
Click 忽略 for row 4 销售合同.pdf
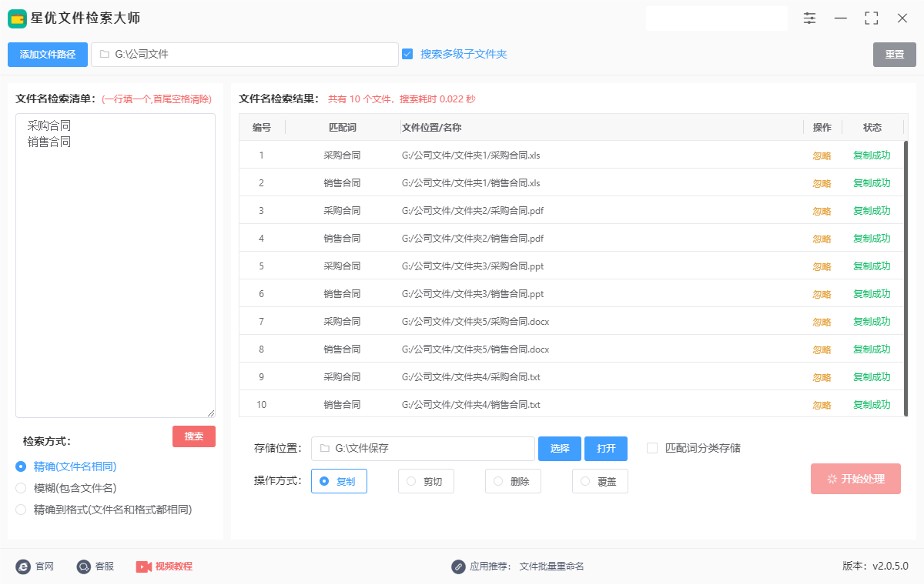click(x=822, y=239)
